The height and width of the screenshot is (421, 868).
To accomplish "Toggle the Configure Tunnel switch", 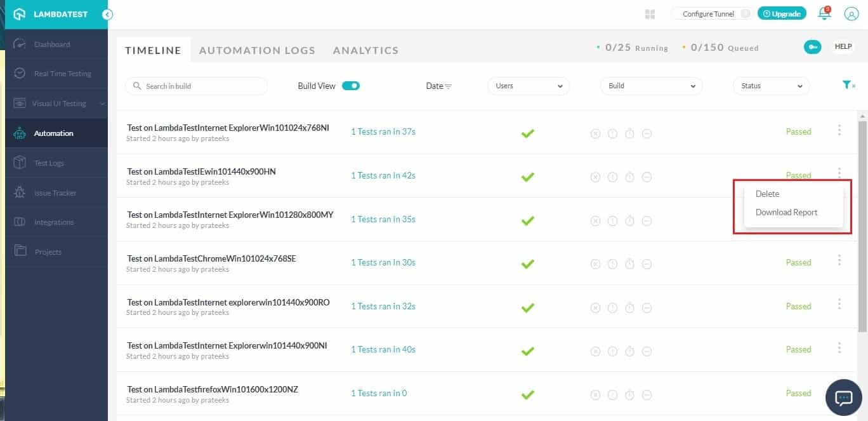I will [746, 14].
